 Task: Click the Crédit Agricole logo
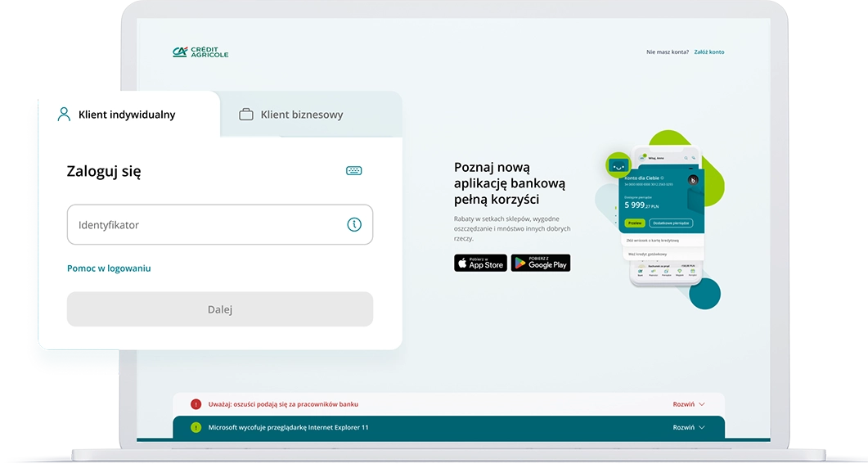coord(200,52)
